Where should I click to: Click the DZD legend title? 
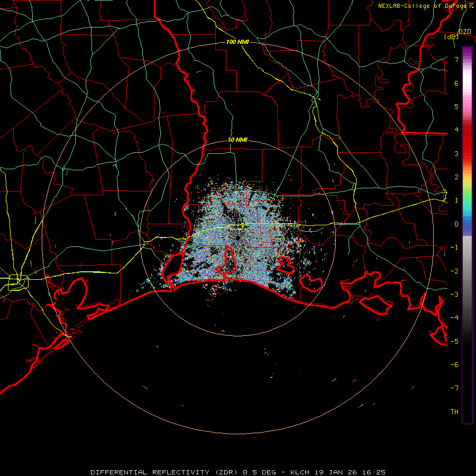(465, 32)
